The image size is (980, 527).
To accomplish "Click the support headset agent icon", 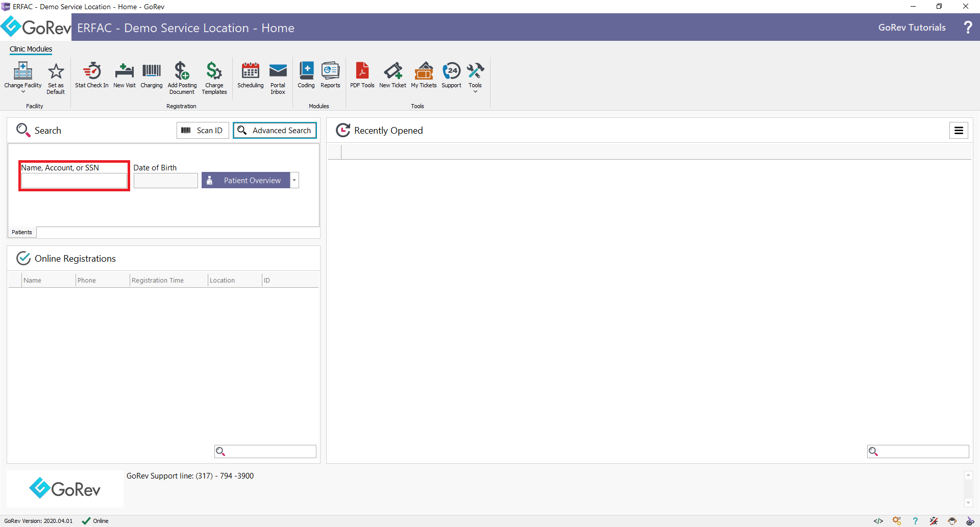I will [x=952, y=521].
